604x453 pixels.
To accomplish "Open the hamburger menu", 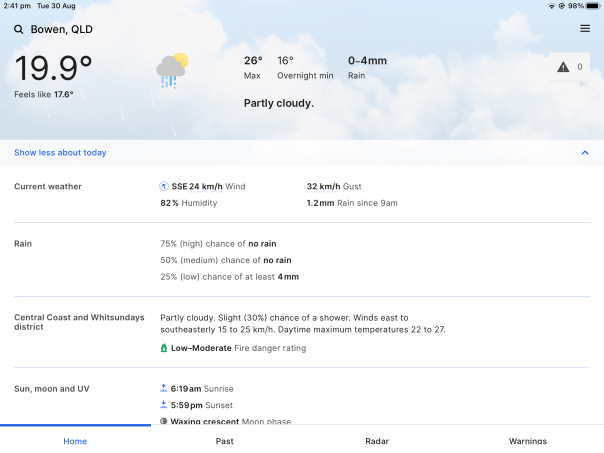I will pyautogui.click(x=585, y=29).
